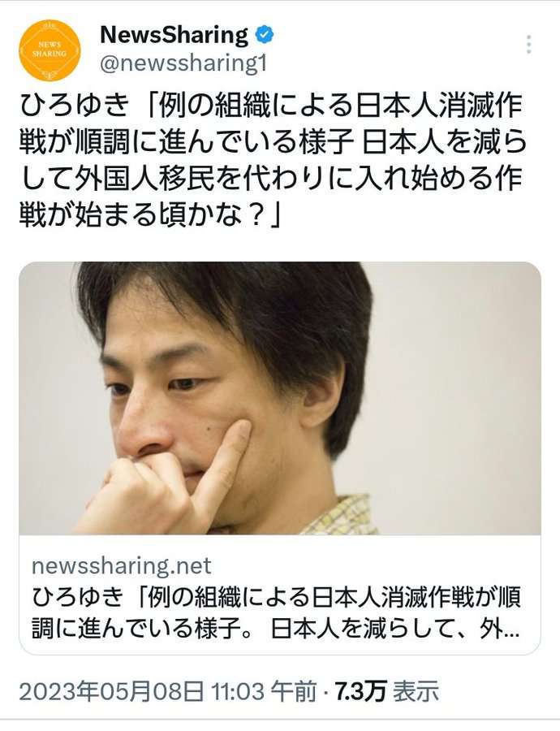Click the first line of the tweet starting with ひろゆき
The image size is (560, 731).
tap(271, 105)
